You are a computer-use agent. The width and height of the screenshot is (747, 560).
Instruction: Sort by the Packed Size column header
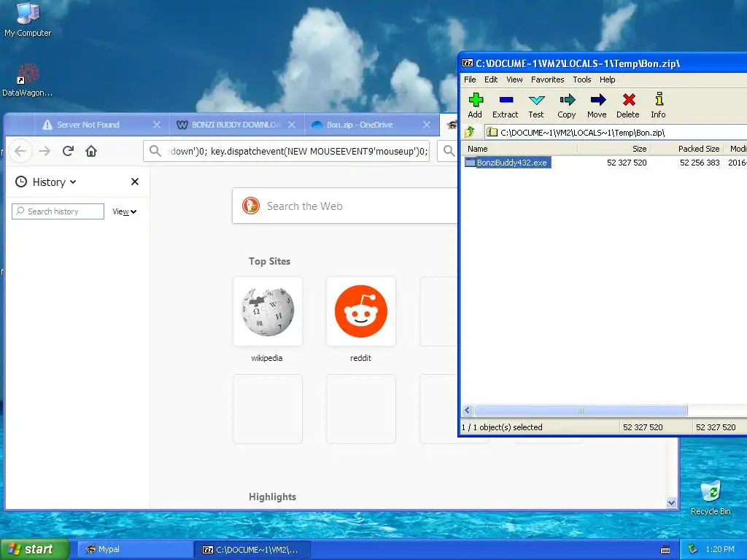687,149
